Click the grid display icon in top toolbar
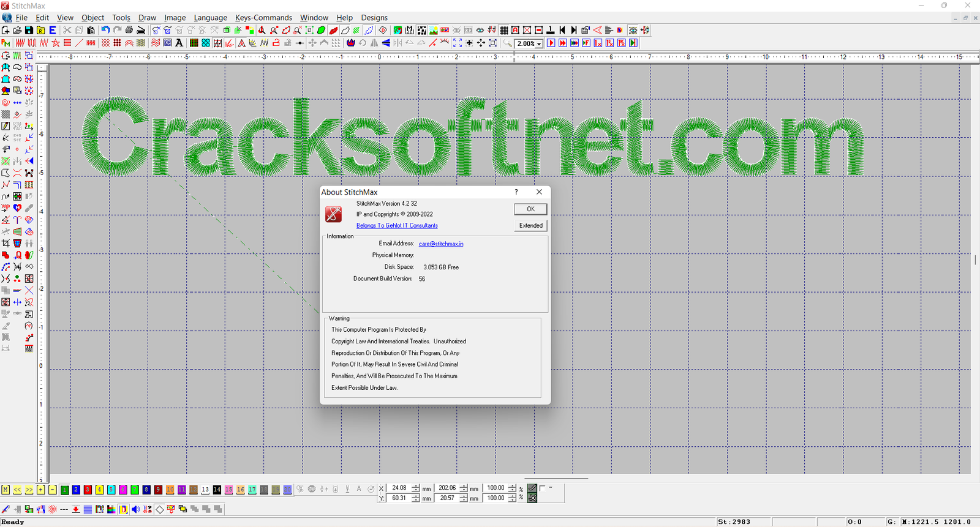 (504, 30)
